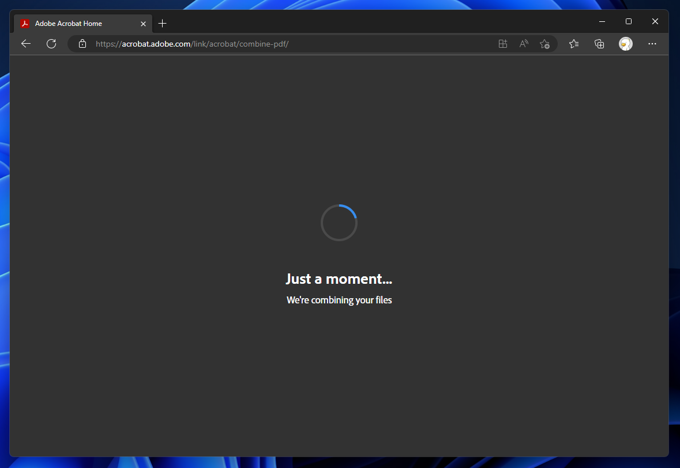The width and height of the screenshot is (680, 468).
Task: Select the Adobe Acrobat Home tab
Action: pos(82,23)
